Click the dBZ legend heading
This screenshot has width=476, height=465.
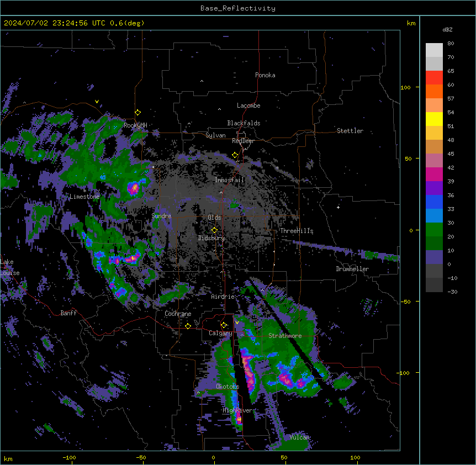point(447,30)
